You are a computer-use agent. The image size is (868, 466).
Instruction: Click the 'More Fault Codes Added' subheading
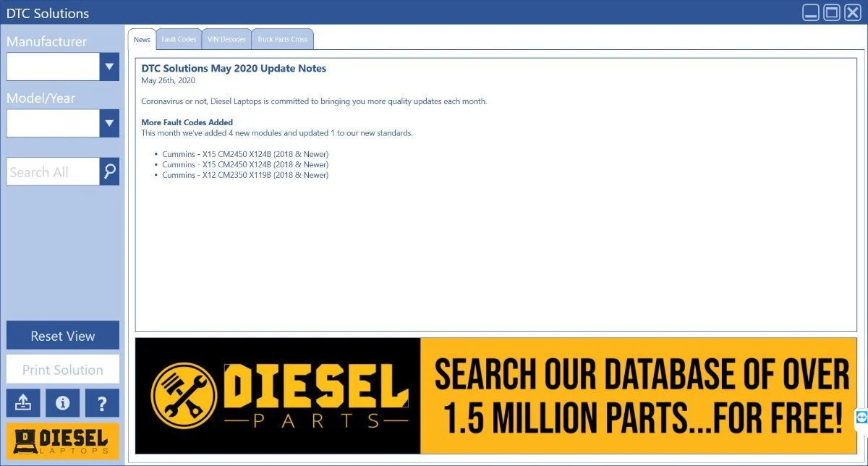187,122
